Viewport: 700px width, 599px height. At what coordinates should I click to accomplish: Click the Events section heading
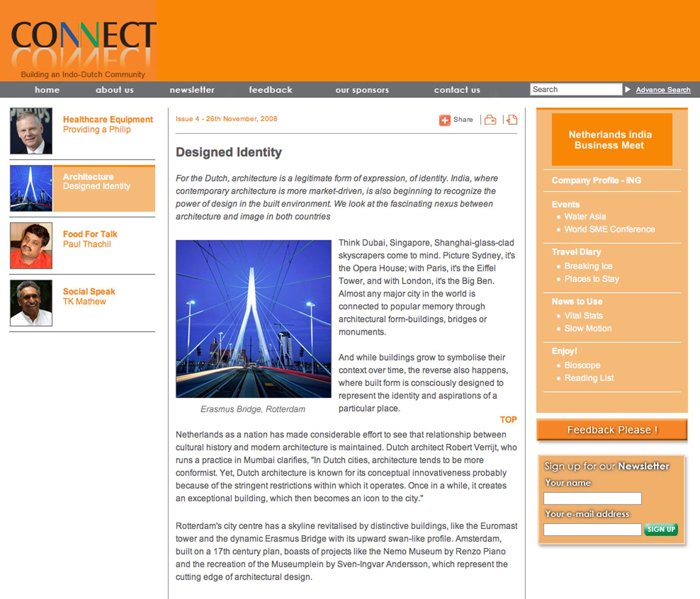[x=565, y=204]
